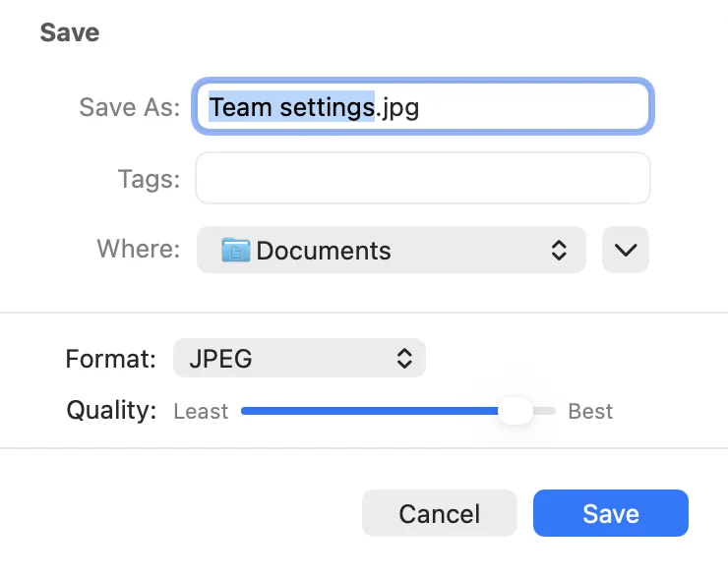The image size is (728, 576).
Task: Click inside the Save As filename field
Action: [422, 107]
